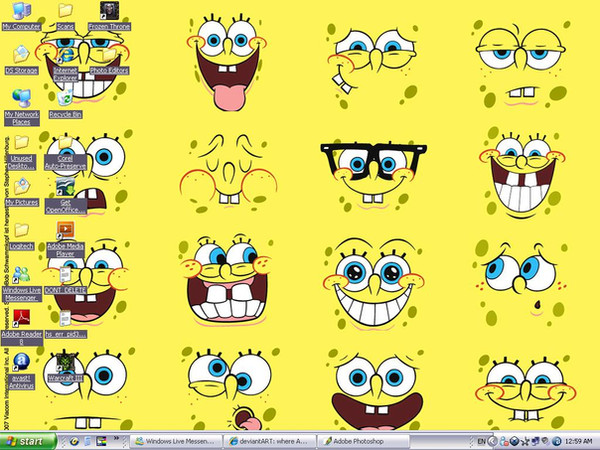Open Adobe Reader 8 shortcut

[x=20, y=317]
